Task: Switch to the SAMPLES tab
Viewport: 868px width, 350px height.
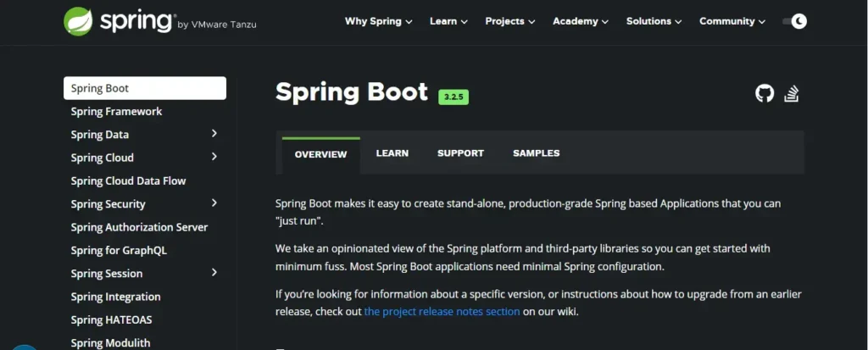Action: (536, 153)
